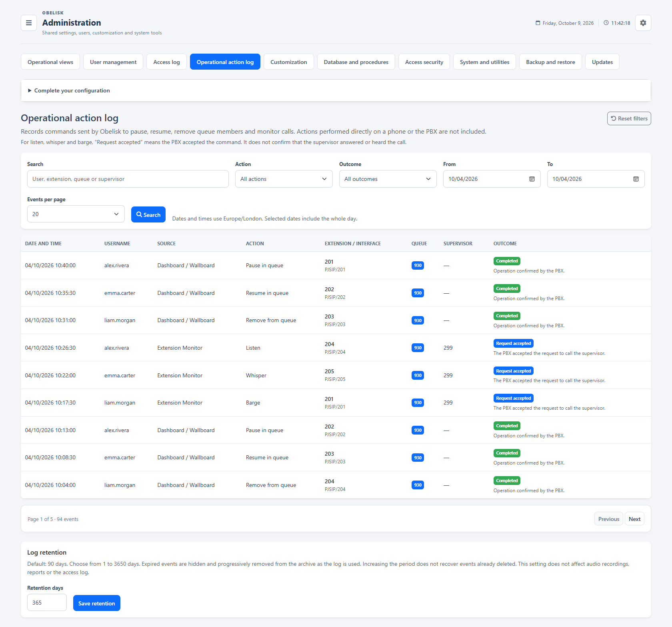The width and height of the screenshot is (672, 627).
Task: Open Database and procedures tab
Action: (x=356, y=62)
